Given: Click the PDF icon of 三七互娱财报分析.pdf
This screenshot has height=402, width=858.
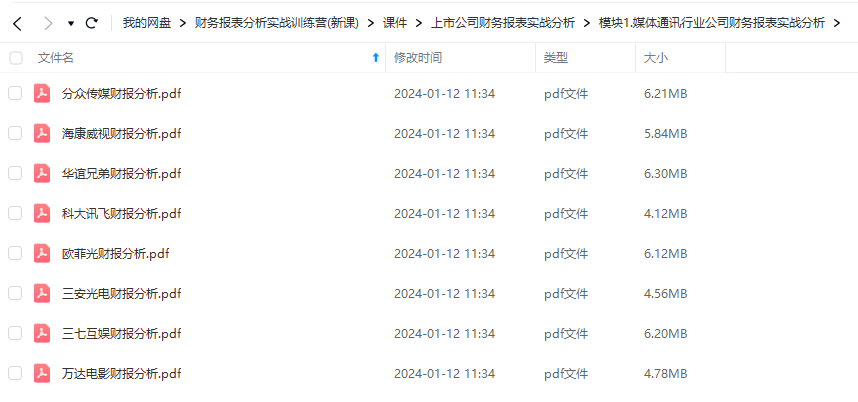Looking at the screenshot, I should pos(42,333).
